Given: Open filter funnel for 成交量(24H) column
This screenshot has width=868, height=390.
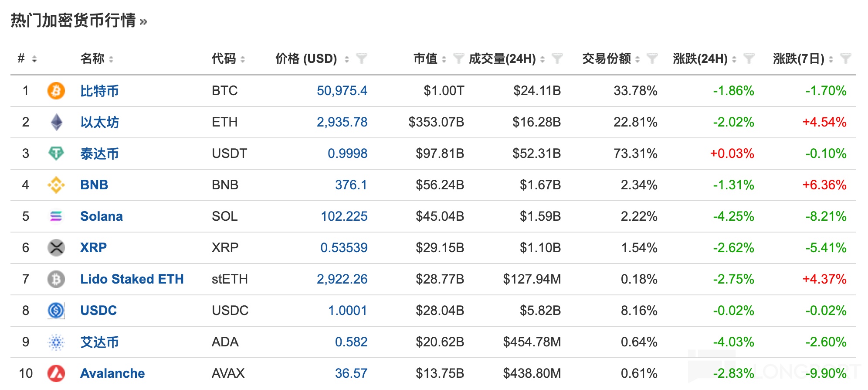Looking at the screenshot, I should point(557,58).
